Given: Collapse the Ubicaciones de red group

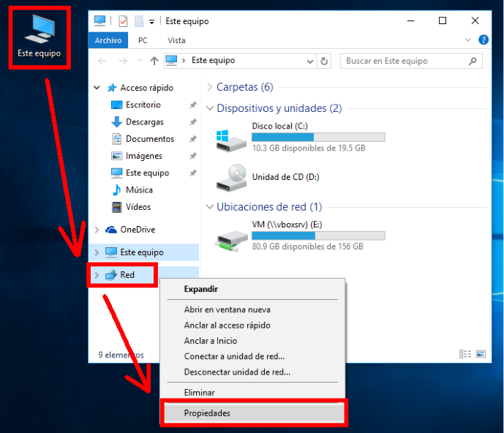Looking at the screenshot, I should 209,207.
